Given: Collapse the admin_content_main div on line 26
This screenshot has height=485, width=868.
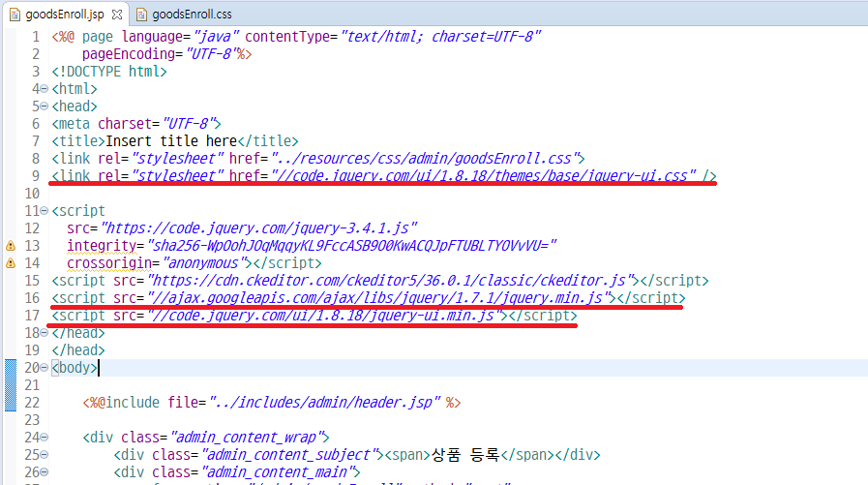Looking at the screenshot, I should tap(45, 472).
